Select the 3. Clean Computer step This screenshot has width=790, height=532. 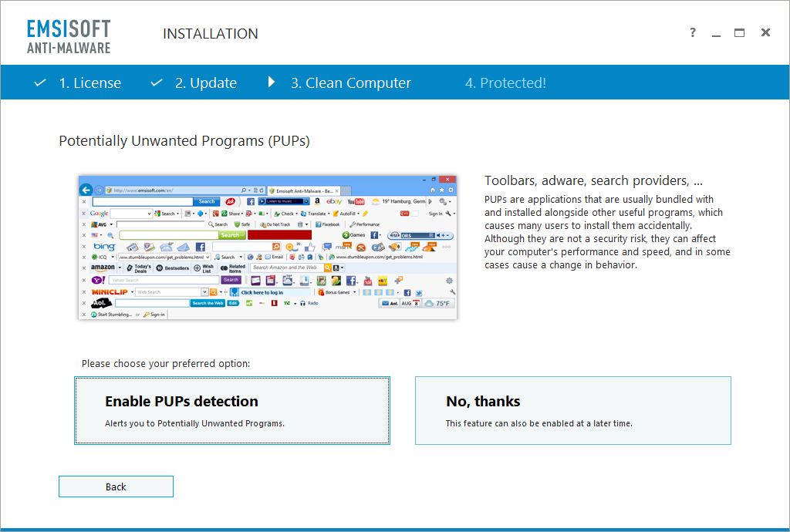pyautogui.click(x=351, y=82)
